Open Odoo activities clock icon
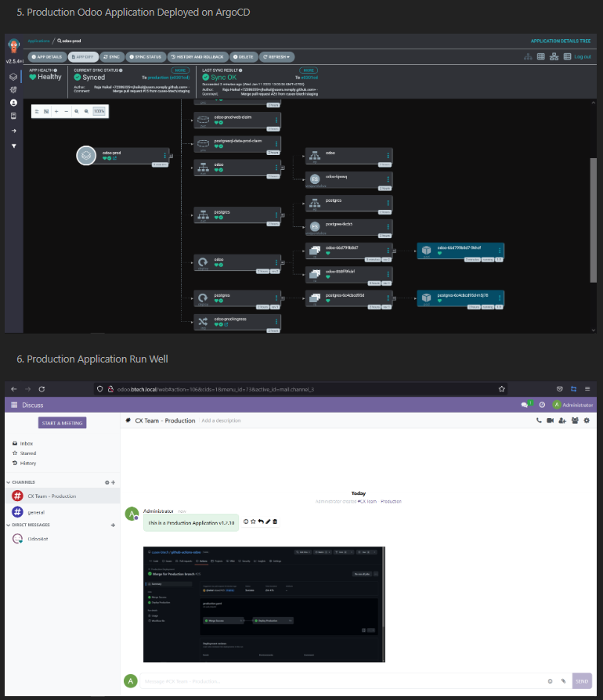Image resolution: width=603 pixels, height=700 pixels. point(542,405)
